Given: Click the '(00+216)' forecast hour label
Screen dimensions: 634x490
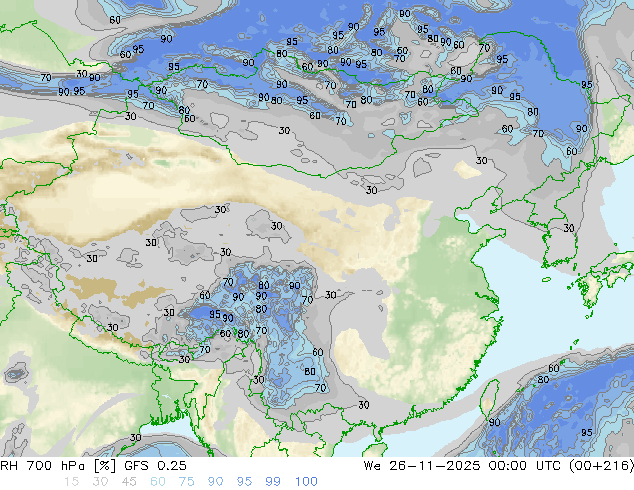Looking at the screenshot, I should [x=601, y=466].
